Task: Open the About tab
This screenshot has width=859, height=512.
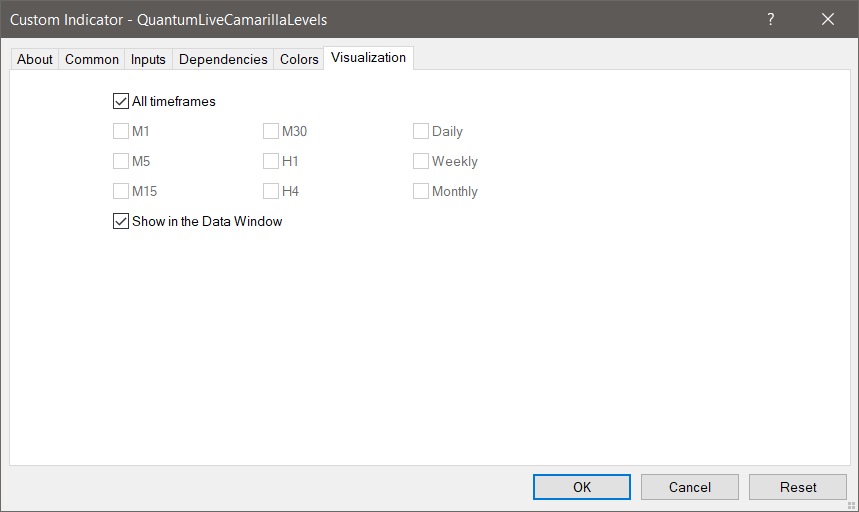Action: click(35, 59)
